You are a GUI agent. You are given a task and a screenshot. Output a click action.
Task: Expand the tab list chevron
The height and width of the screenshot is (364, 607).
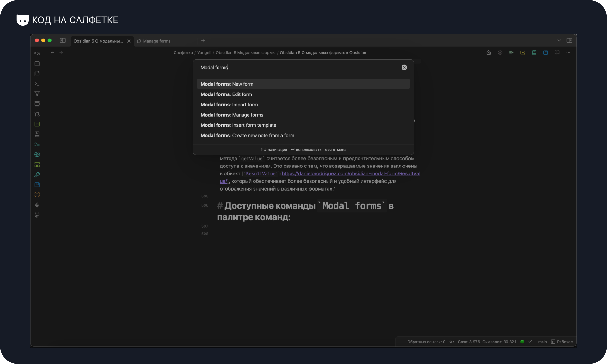point(559,40)
